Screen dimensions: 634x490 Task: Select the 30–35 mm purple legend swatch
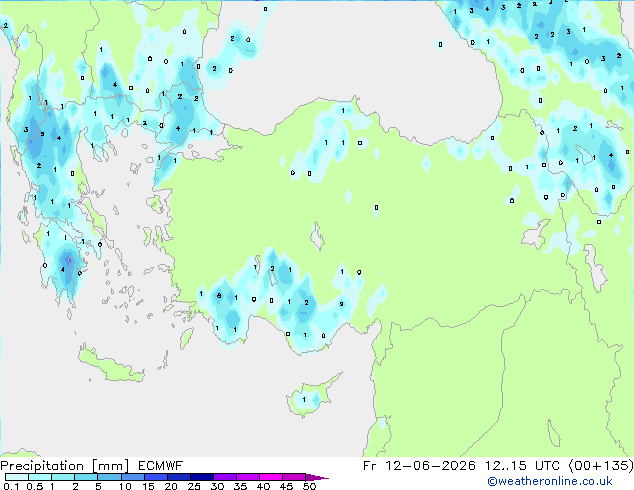pyautogui.click(x=224, y=477)
